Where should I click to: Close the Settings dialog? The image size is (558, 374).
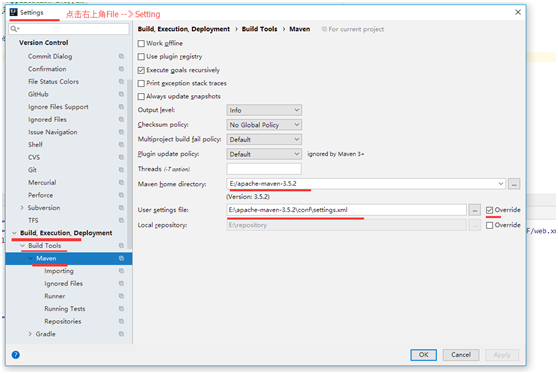(518, 12)
